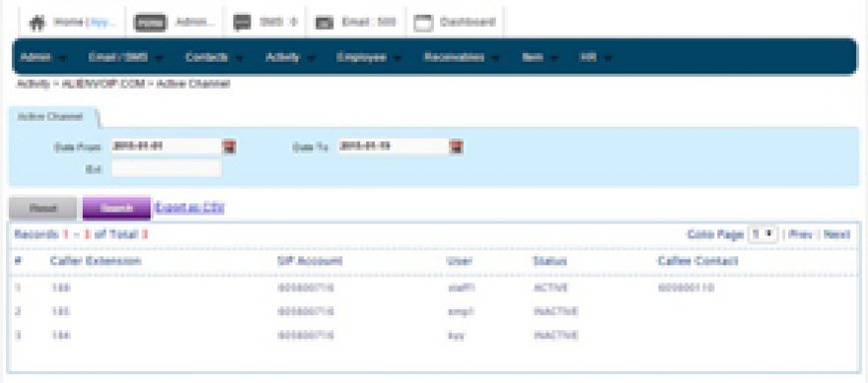Click the Callee Contact column header
868x383 pixels.
tap(697, 261)
